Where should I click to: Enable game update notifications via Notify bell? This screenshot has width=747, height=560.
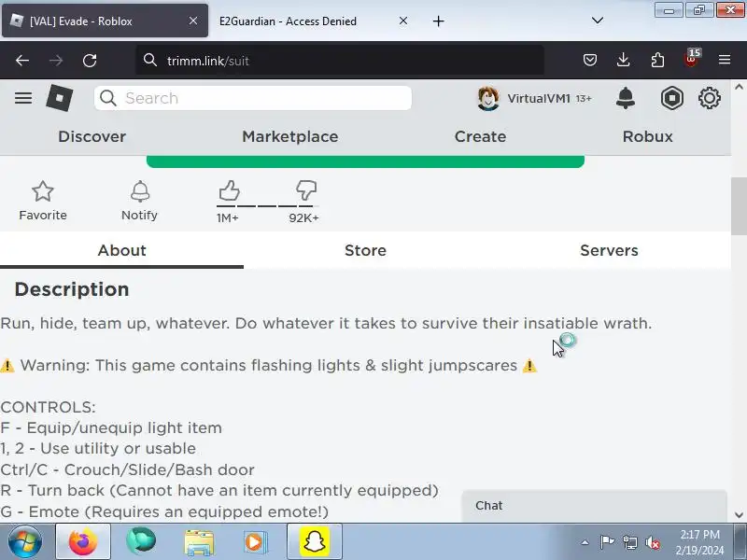[x=139, y=191]
